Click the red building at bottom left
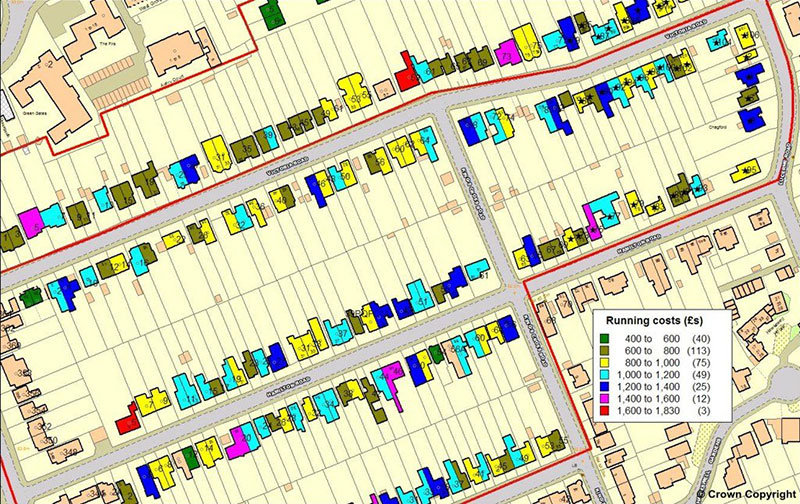The height and width of the screenshot is (504, 800). coord(127,424)
